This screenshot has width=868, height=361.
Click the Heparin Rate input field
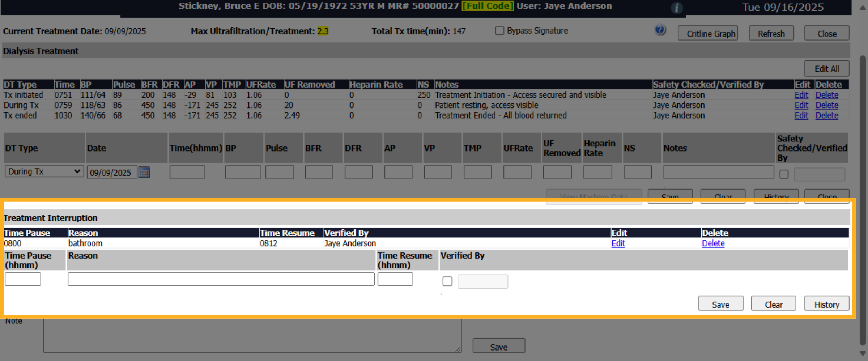pyautogui.click(x=598, y=172)
